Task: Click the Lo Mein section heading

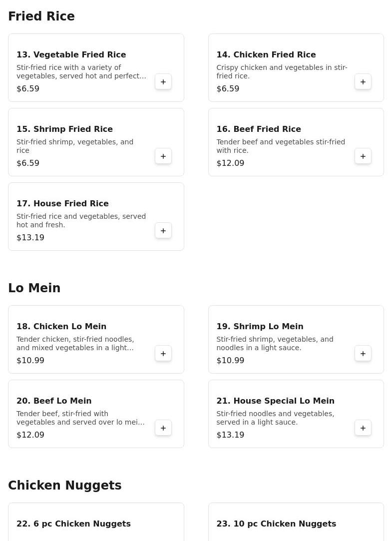Action: 34,288
